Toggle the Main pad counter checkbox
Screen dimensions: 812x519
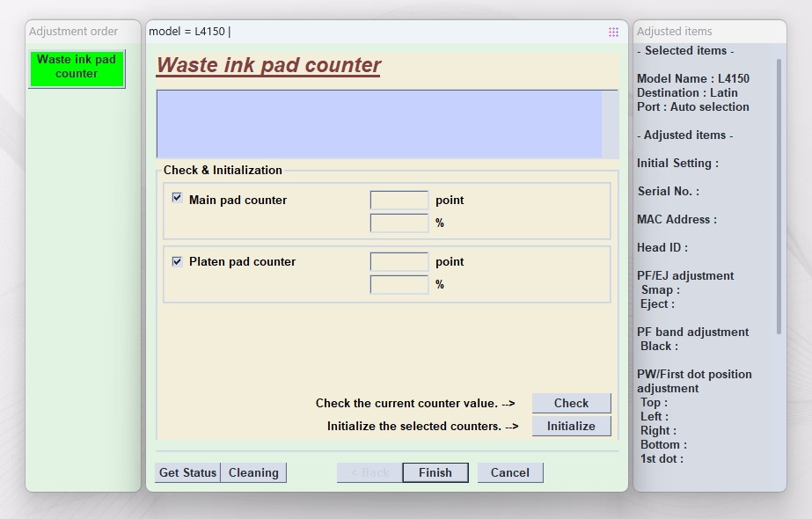point(177,199)
